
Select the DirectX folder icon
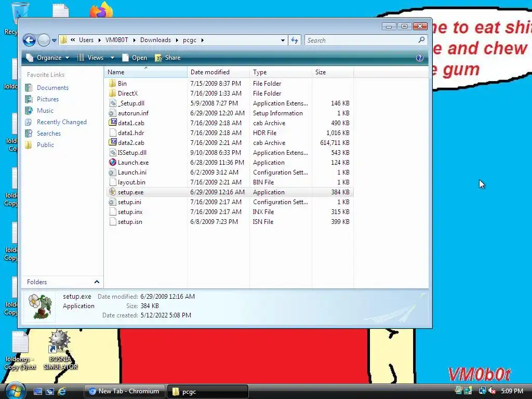point(113,94)
